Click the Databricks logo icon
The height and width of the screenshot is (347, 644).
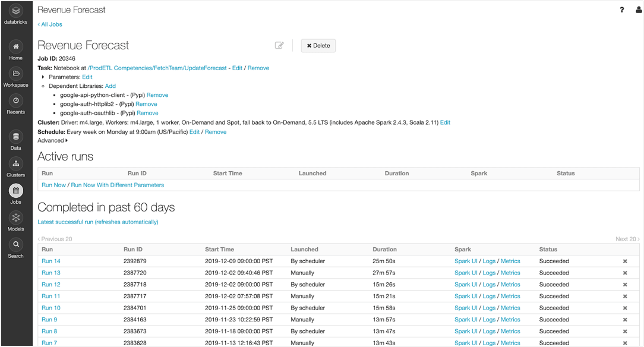coord(16,11)
